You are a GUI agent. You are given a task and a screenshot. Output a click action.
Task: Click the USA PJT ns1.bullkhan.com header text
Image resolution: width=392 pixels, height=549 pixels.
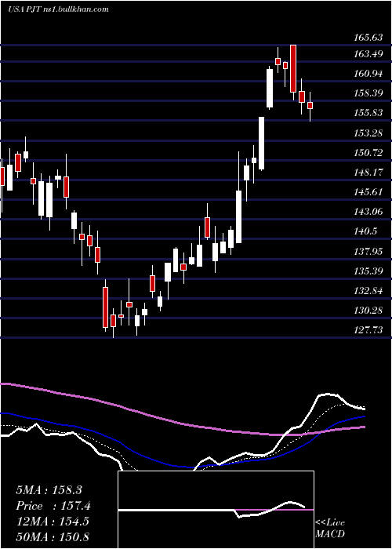[58, 9]
